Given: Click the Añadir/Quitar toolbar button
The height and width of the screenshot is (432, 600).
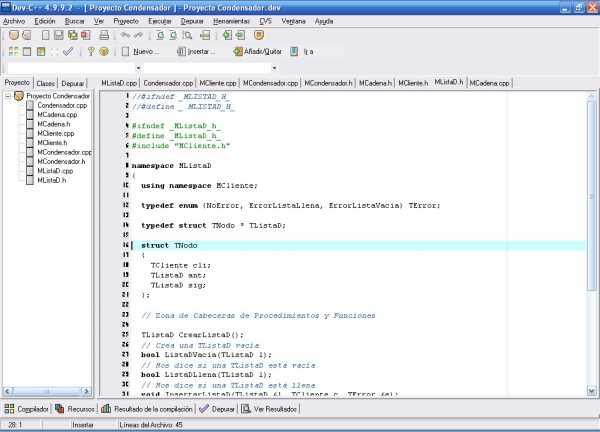Looking at the screenshot, I should (265, 51).
